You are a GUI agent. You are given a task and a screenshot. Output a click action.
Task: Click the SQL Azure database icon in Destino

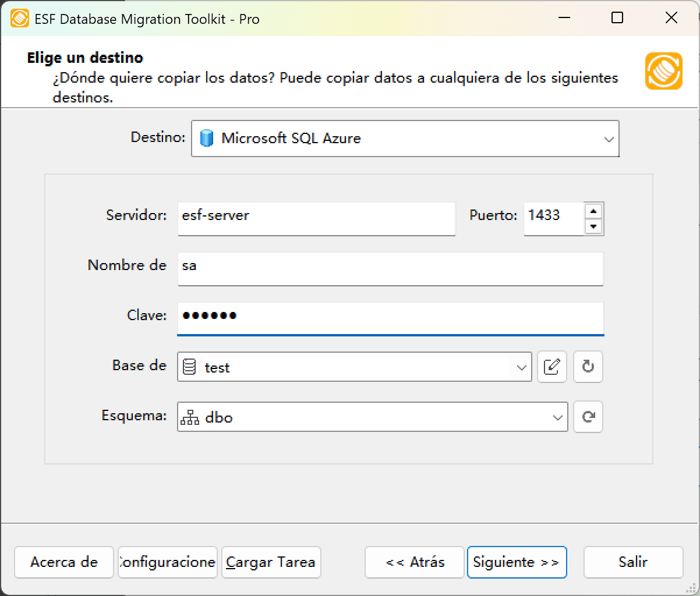pos(208,139)
